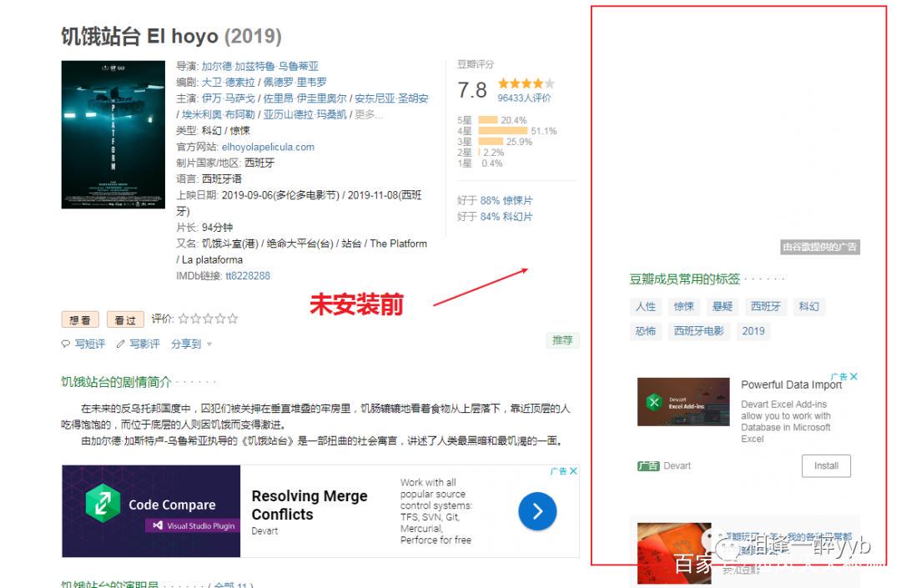Click the 写影评 pencil icon
Viewport: 901px width, 588px height.
(x=120, y=344)
